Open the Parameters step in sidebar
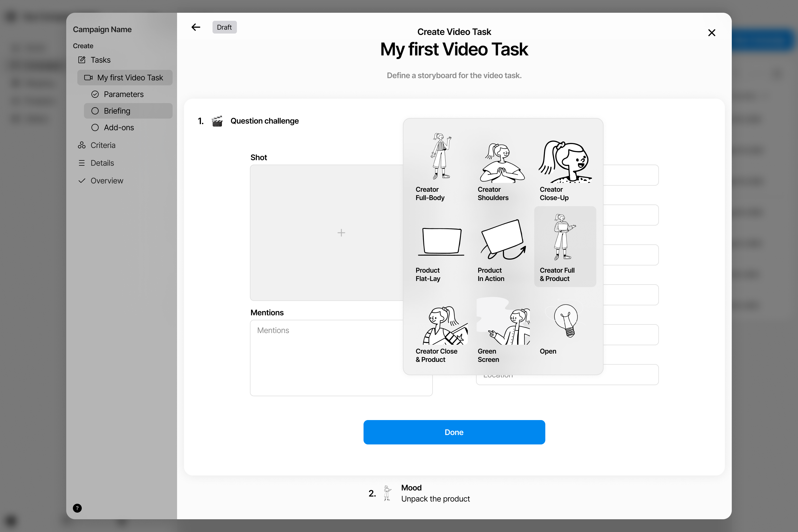 click(124, 94)
